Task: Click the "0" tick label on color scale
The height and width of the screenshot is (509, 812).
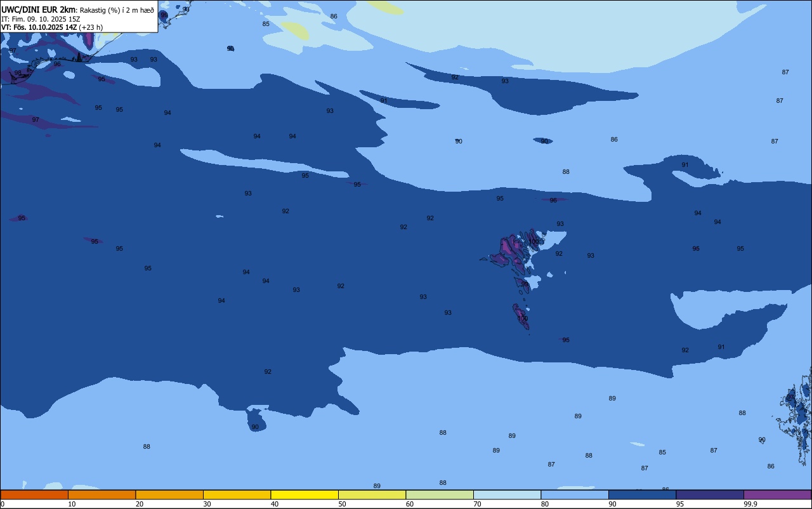Action: [x=3, y=504]
